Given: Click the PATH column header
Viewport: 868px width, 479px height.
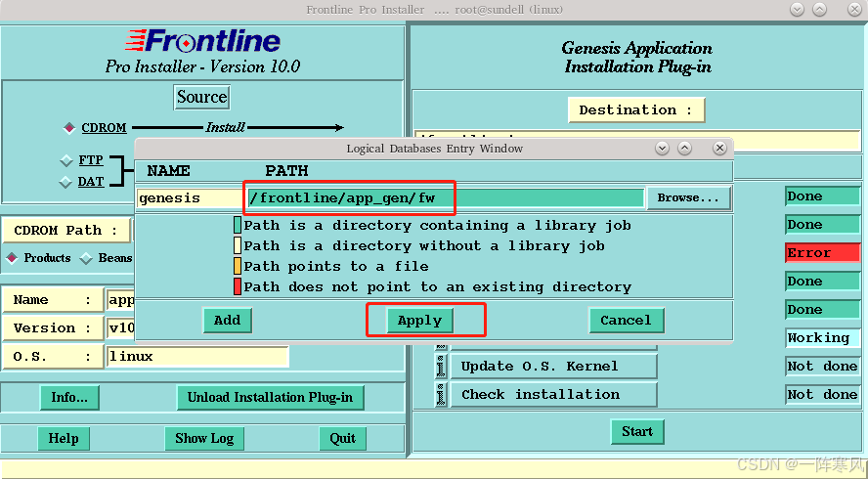Looking at the screenshot, I should (x=286, y=171).
